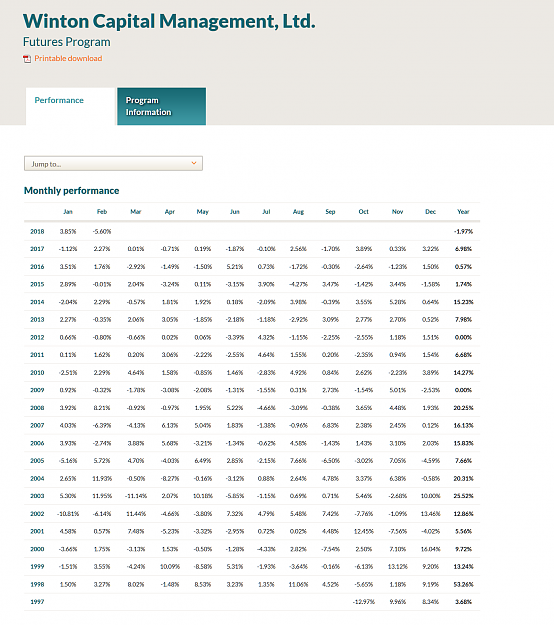Viewport: 554px width, 625px height.
Task: Click the 2004 February value 11.93%
Action: (102, 479)
